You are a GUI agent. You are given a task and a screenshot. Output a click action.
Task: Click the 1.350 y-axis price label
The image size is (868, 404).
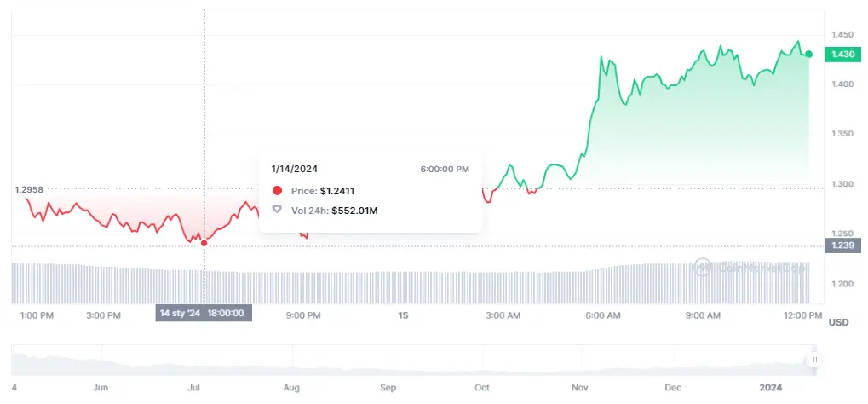841,134
